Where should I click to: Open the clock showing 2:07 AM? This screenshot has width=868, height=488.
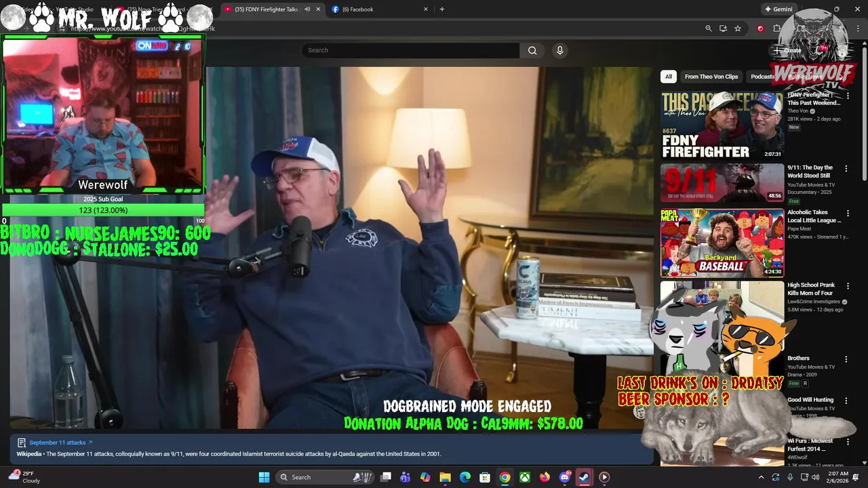[x=838, y=477]
